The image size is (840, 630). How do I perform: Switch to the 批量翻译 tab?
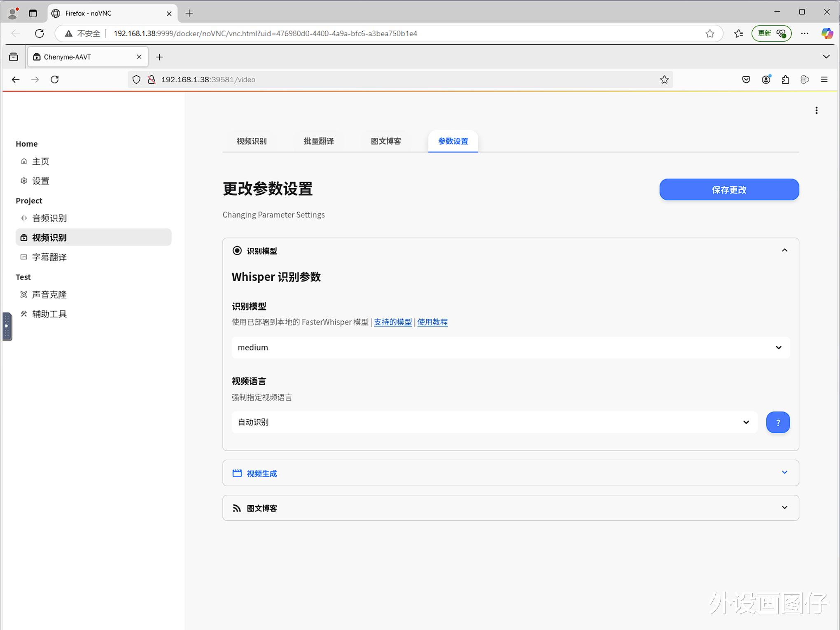click(318, 141)
